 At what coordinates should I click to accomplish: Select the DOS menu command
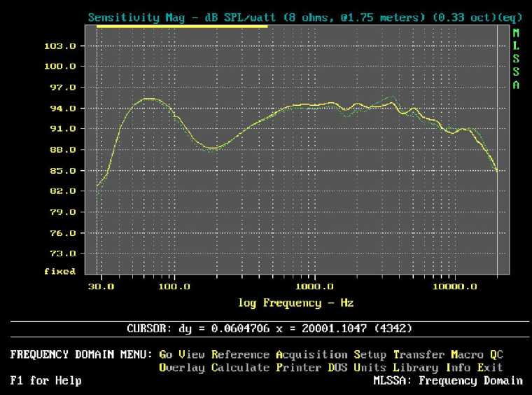point(337,368)
